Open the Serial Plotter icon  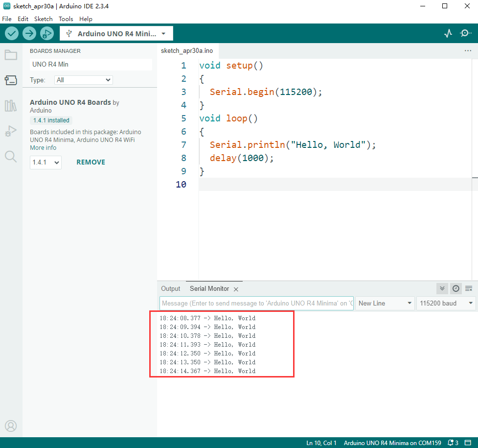pyautogui.click(x=448, y=33)
